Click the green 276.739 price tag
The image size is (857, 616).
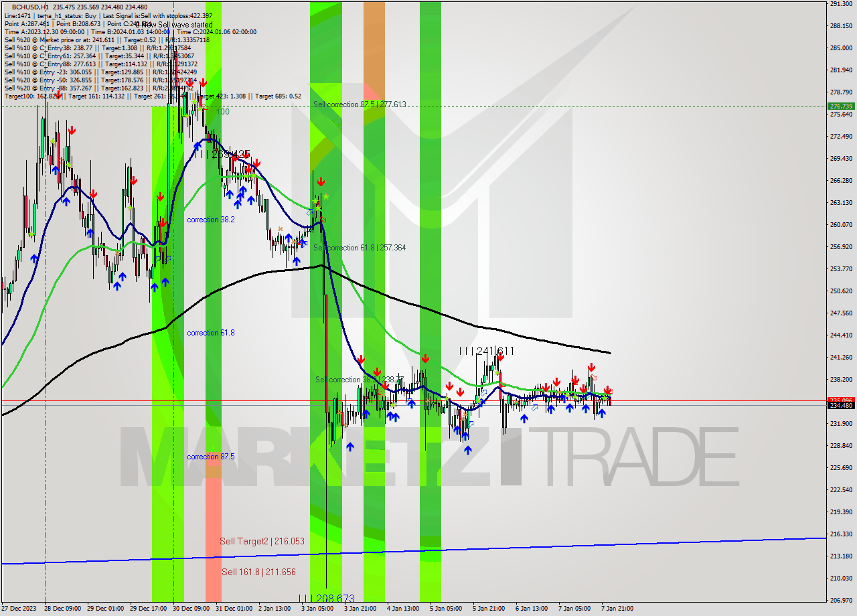click(x=841, y=106)
